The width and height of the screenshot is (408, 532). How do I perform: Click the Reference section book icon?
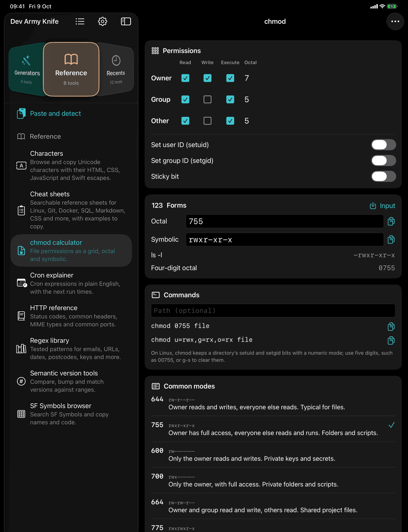coord(21,136)
